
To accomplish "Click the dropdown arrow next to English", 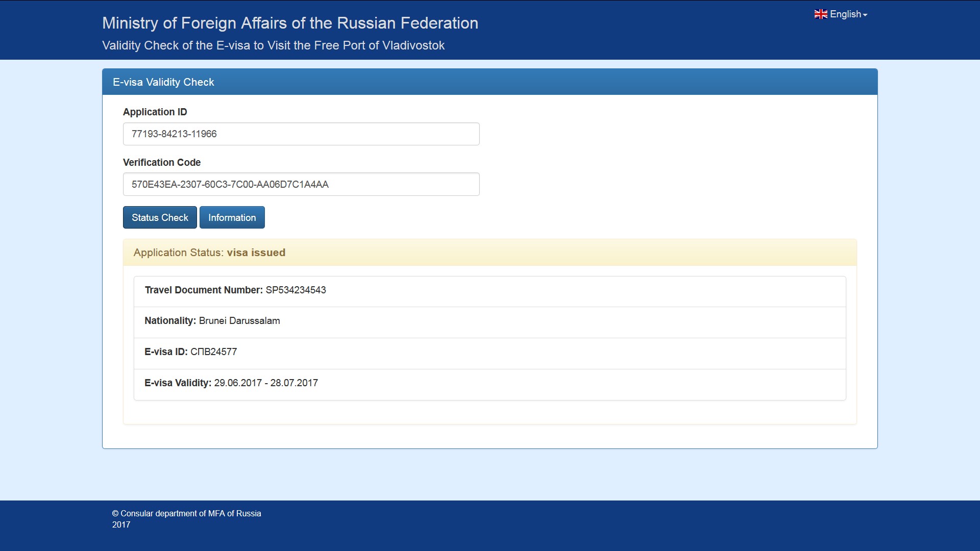I will [865, 14].
